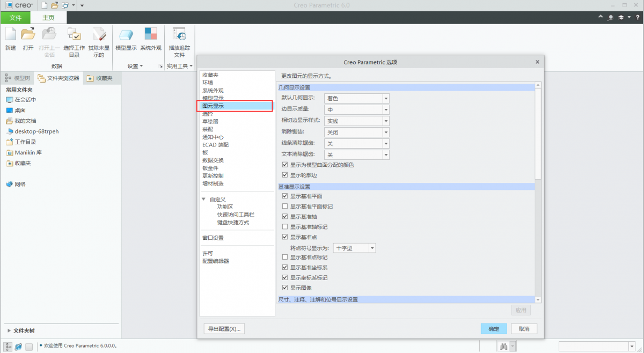
Task: Click 播放追踪文件 icon
Action: click(179, 34)
